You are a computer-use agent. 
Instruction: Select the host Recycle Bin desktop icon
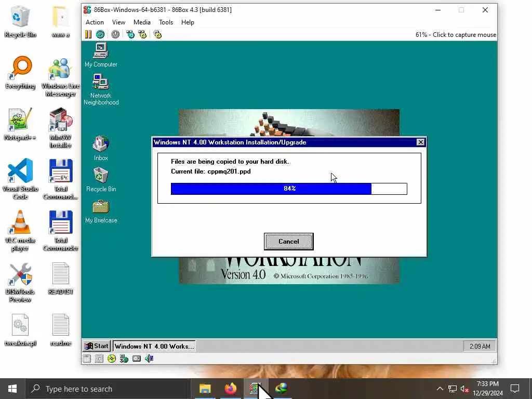point(20,22)
